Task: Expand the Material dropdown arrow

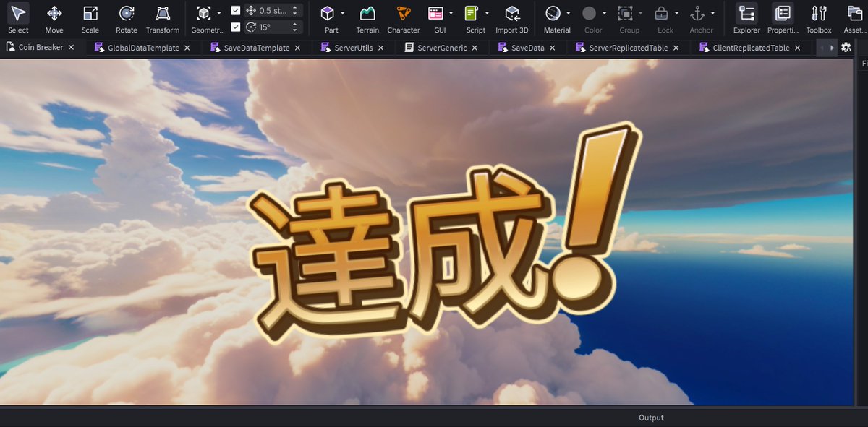Action: point(569,13)
